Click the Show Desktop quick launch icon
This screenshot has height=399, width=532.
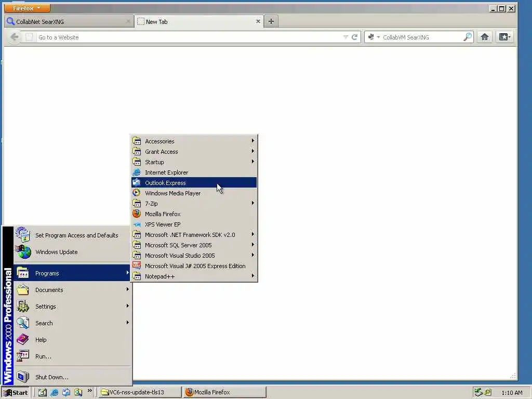pos(43,392)
